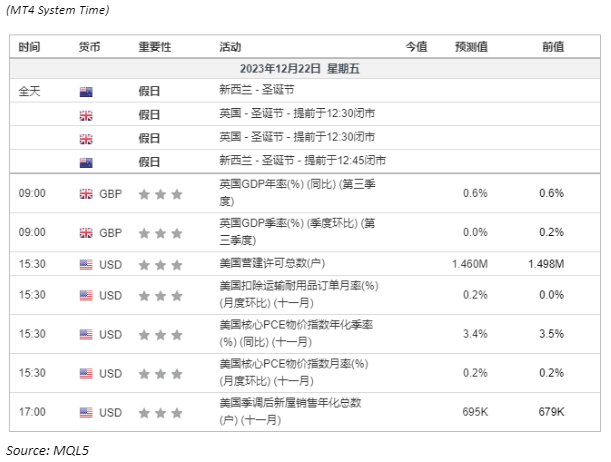Click the 重要性 column header
The image size is (611, 462).
[155, 47]
